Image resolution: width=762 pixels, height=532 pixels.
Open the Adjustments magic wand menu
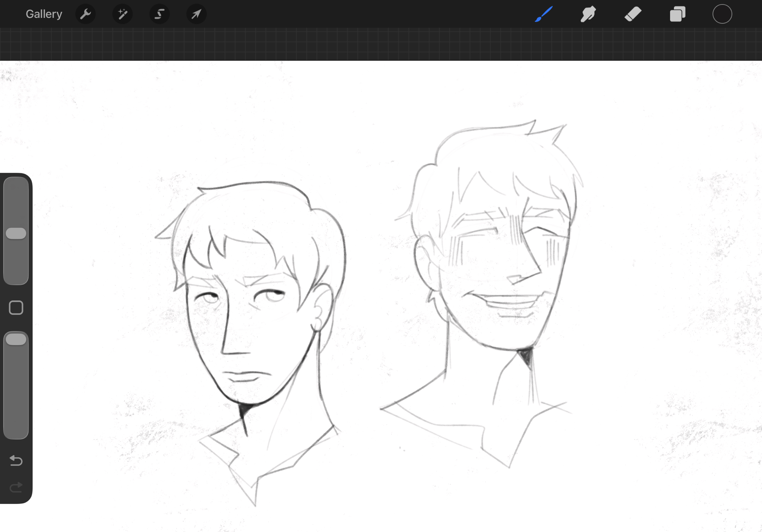[x=122, y=14]
